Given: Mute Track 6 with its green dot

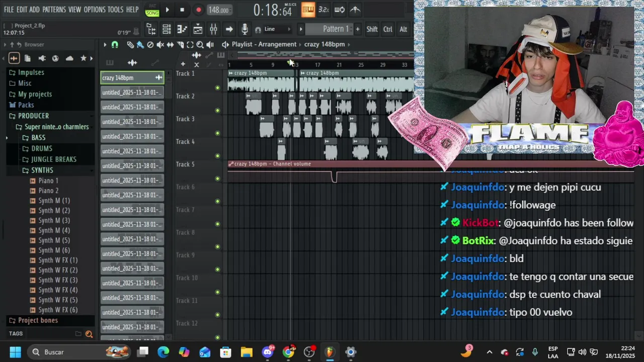Looking at the screenshot, I should (217, 201).
